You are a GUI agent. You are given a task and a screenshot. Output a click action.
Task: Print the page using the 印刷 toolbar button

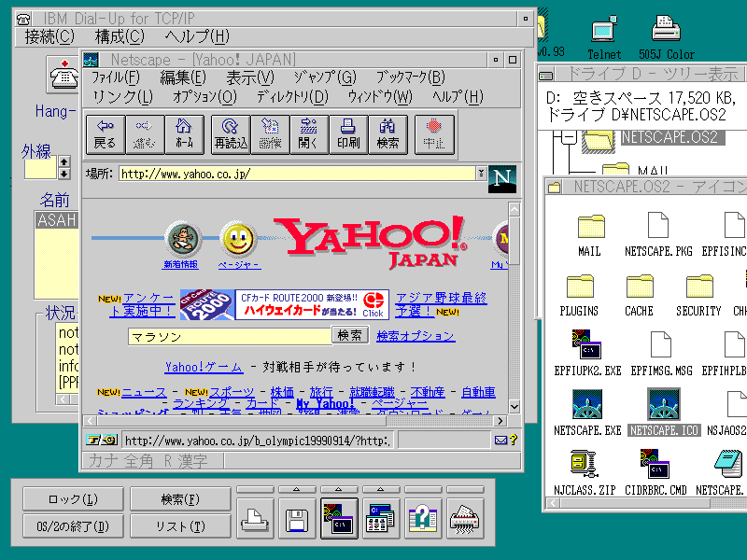(x=348, y=134)
